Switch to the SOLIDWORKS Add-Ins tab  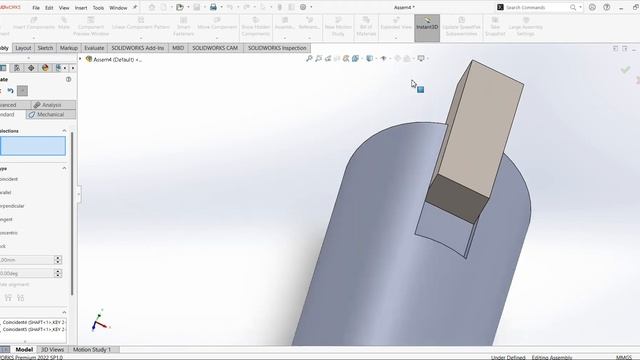pyautogui.click(x=138, y=48)
